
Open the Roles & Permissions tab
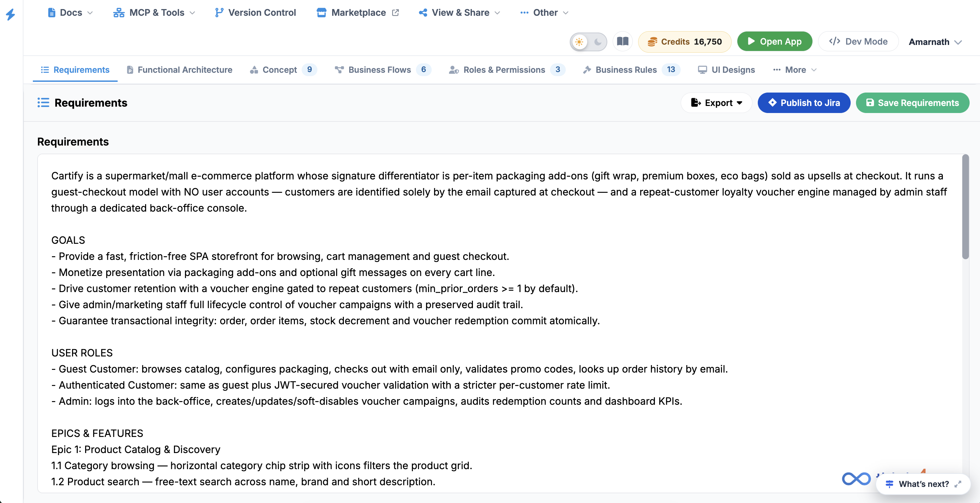pyautogui.click(x=507, y=70)
